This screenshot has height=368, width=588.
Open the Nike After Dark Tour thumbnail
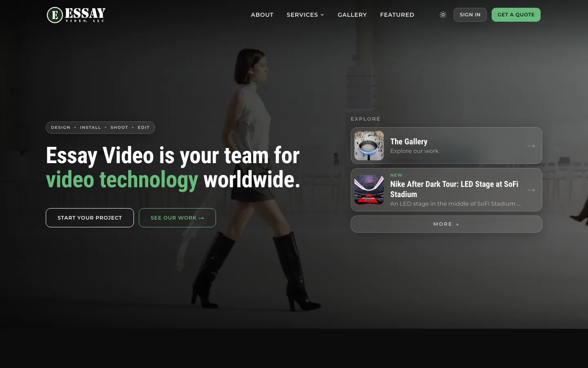click(x=369, y=190)
